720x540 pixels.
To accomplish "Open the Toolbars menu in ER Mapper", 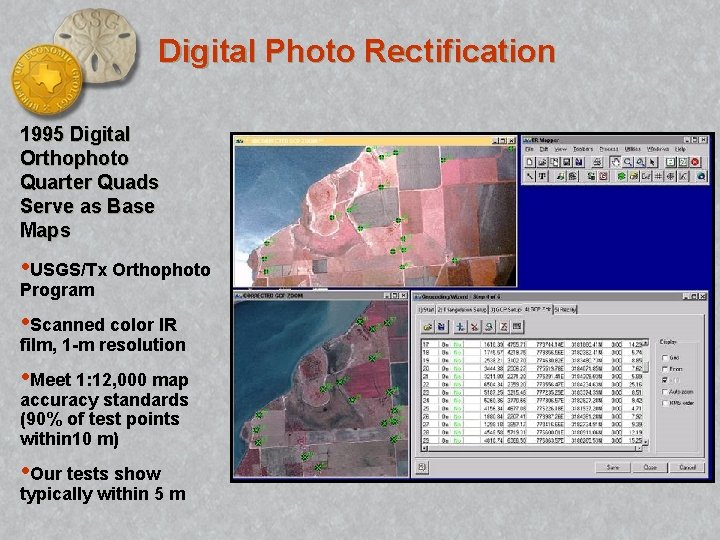I will tap(583, 149).
